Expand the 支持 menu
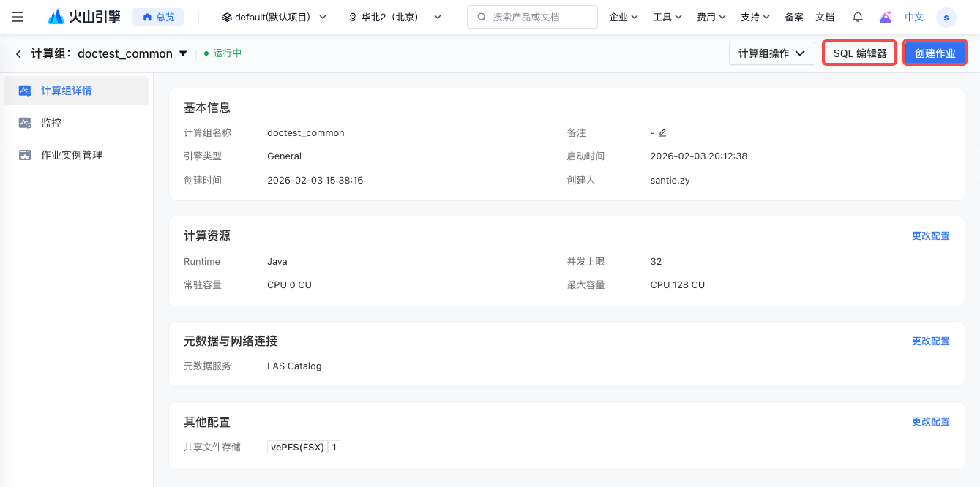The height and width of the screenshot is (487, 980). (755, 17)
